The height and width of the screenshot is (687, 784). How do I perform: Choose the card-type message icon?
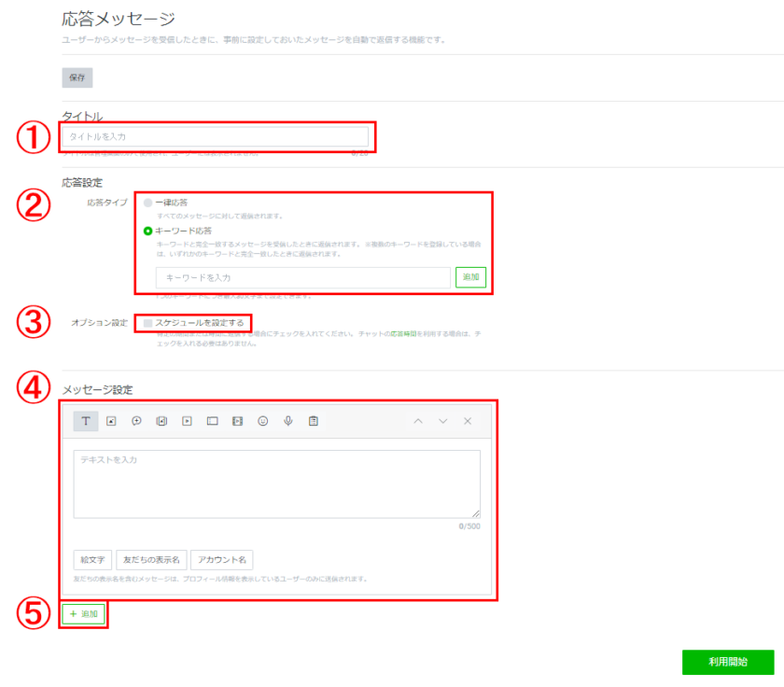[x=212, y=421]
